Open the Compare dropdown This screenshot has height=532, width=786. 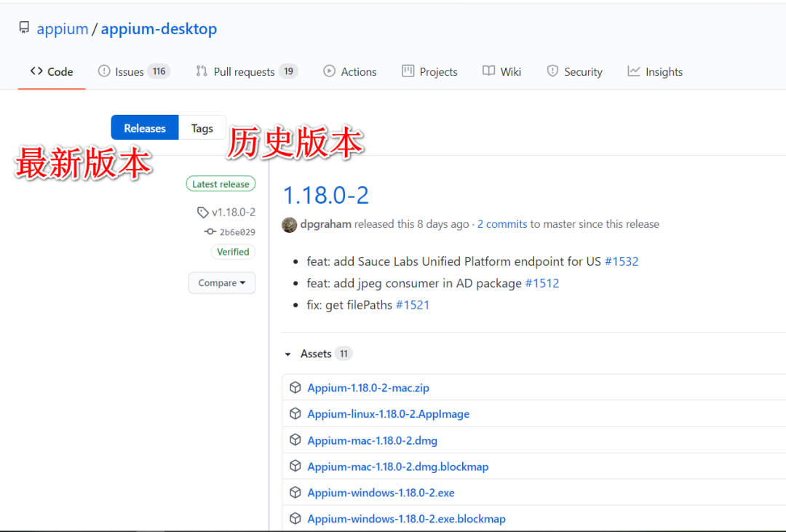(x=222, y=283)
